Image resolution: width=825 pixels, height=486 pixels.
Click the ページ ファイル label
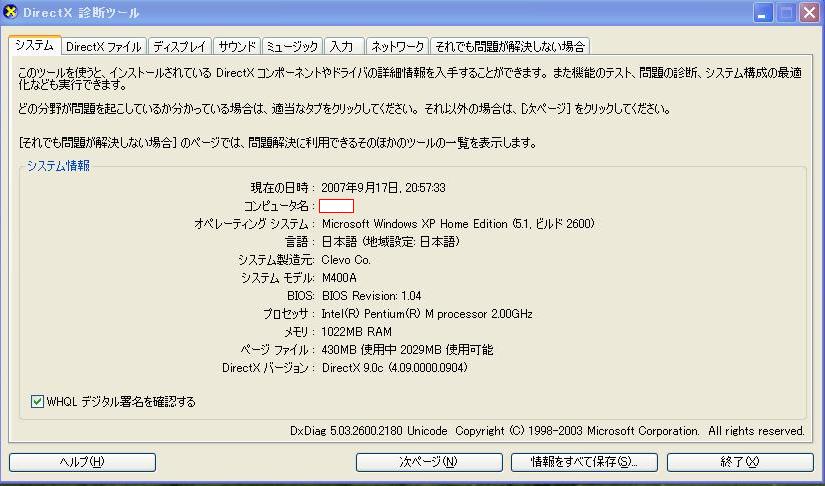277,350
